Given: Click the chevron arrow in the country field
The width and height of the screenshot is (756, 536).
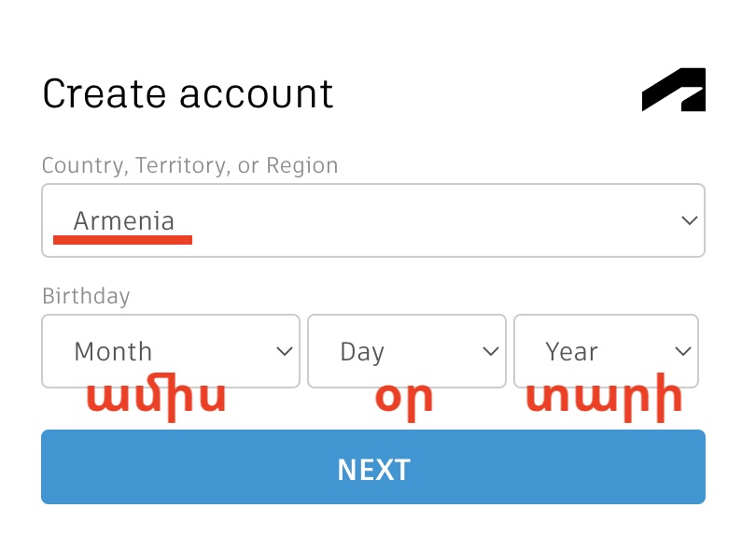Looking at the screenshot, I should [690, 221].
